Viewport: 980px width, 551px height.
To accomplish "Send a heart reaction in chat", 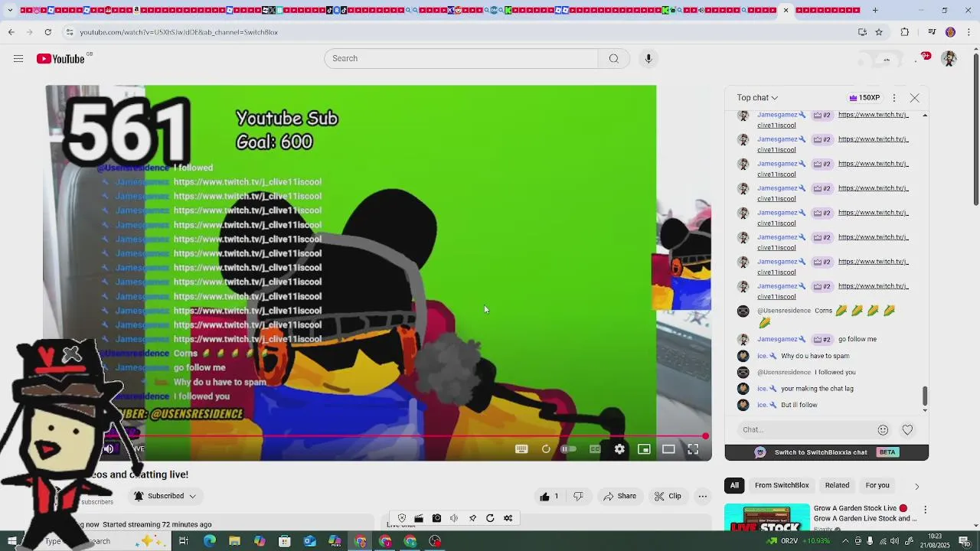I will click(x=907, y=430).
